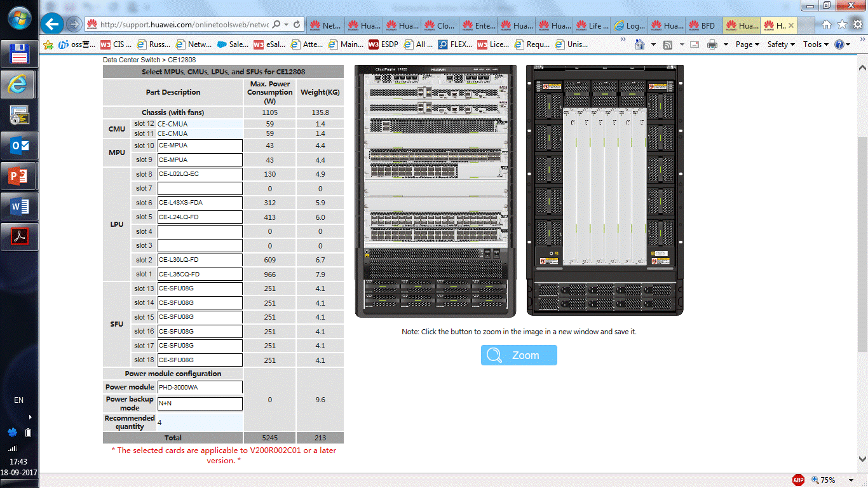The height and width of the screenshot is (488, 868).
Task: Click the Feeds icon in command bar
Action: (x=668, y=44)
